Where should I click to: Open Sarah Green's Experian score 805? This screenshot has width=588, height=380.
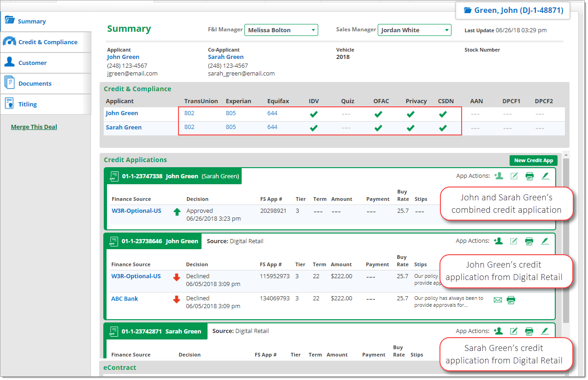tap(231, 127)
